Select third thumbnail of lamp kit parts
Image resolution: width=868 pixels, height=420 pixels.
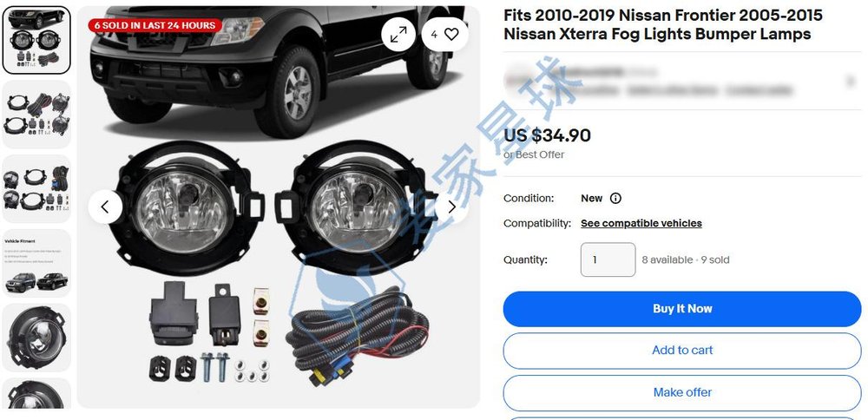36,188
